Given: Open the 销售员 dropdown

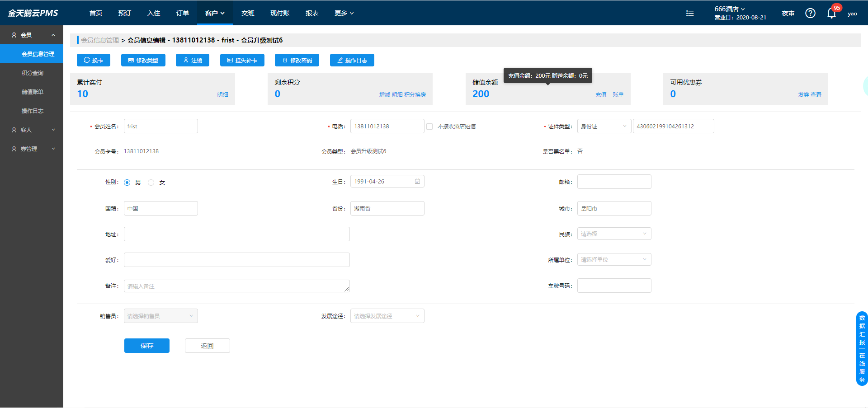Looking at the screenshot, I should 161,316.
